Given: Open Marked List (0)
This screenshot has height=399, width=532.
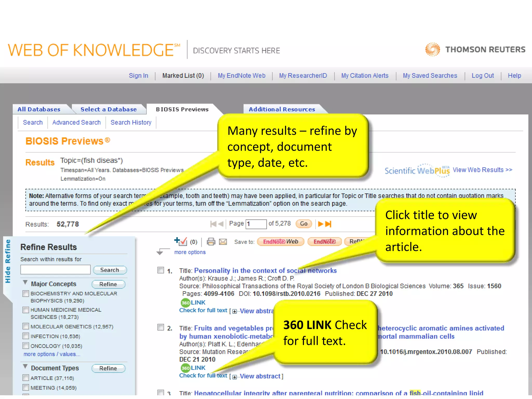Looking at the screenshot, I should pyautogui.click(x=183, y=76).
